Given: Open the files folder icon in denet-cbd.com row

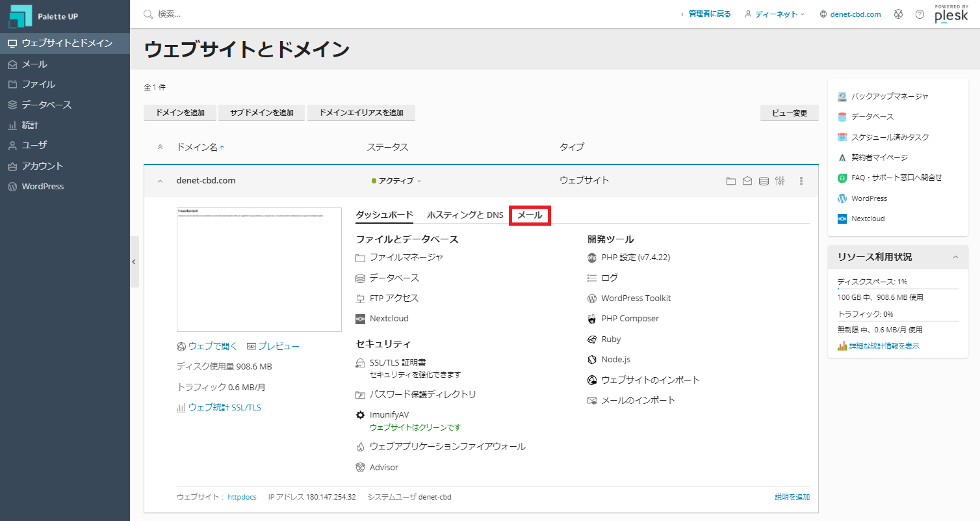Looking at the screenshot, I should pos(731,181).
